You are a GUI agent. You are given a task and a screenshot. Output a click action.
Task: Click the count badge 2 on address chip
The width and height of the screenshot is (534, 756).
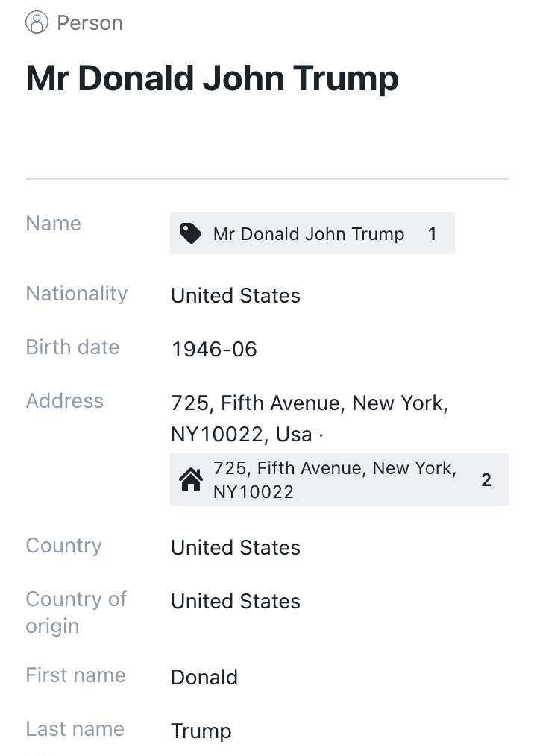(x=486, y=479)
